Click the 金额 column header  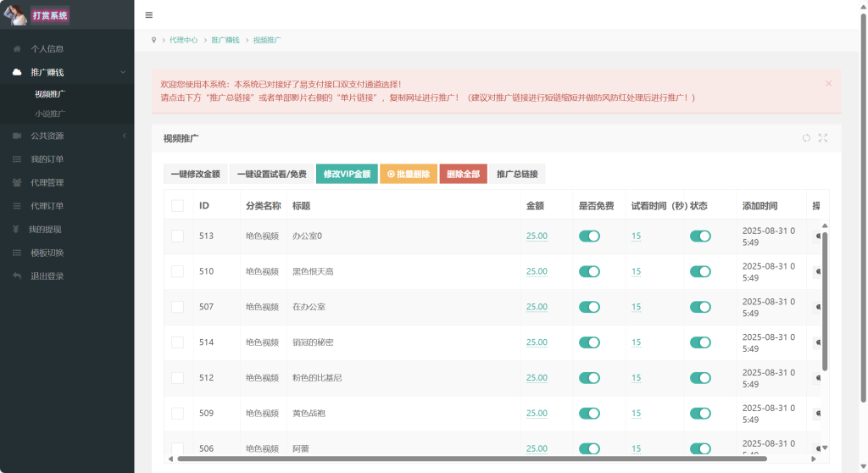coord(535,205)
